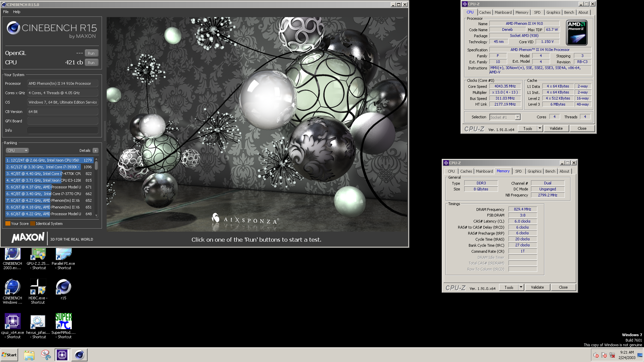Select ranking entry 1 Intel Xeon 12C/24T
Viewport: 644px width, 362px height.
pos(49,160)
